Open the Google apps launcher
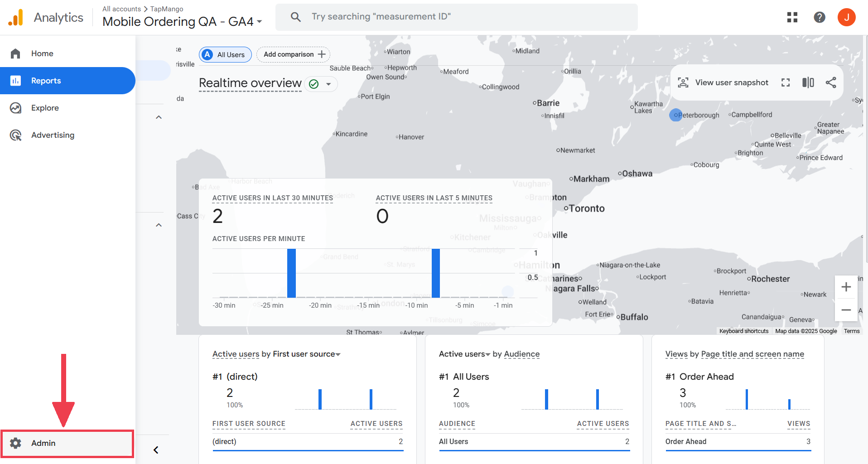868x464 pixels. (792, 17)
